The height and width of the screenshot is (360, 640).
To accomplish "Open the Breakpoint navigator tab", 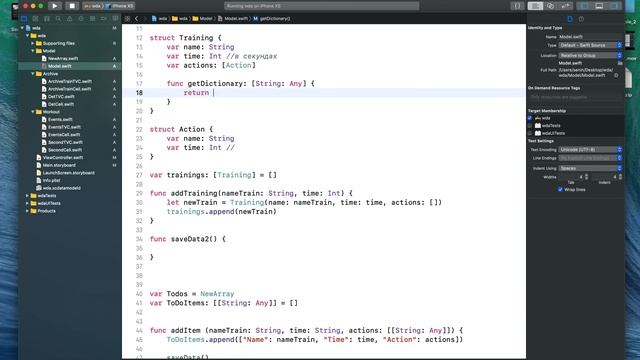I will (x=104, y=19).
